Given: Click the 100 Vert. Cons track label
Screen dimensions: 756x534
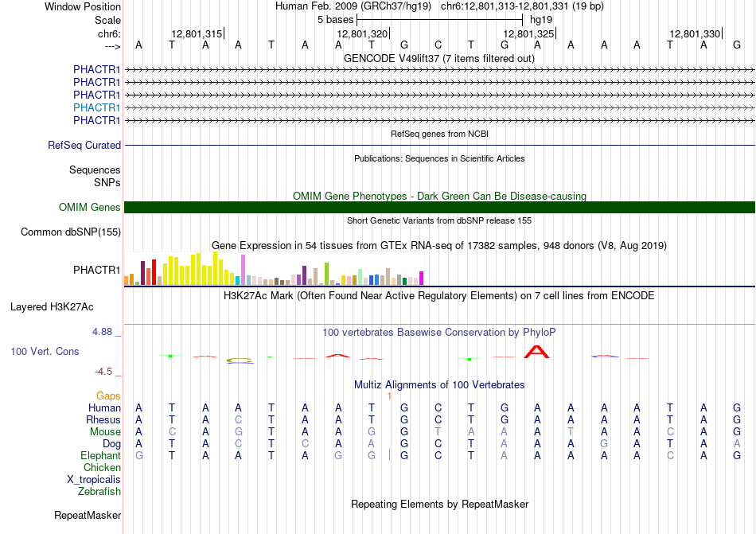Looking at the screenshot, I should (45, 351).
